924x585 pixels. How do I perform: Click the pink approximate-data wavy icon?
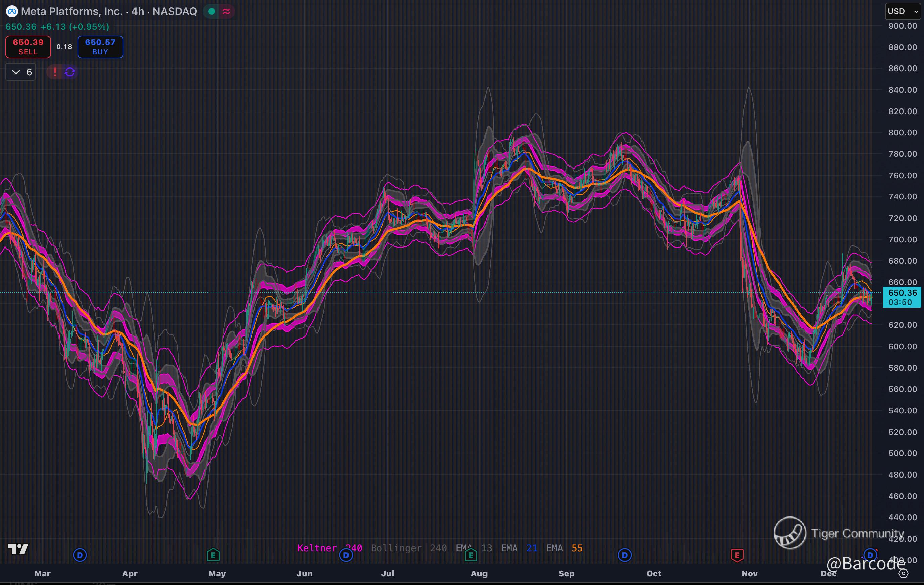click(x=226, y=11)
